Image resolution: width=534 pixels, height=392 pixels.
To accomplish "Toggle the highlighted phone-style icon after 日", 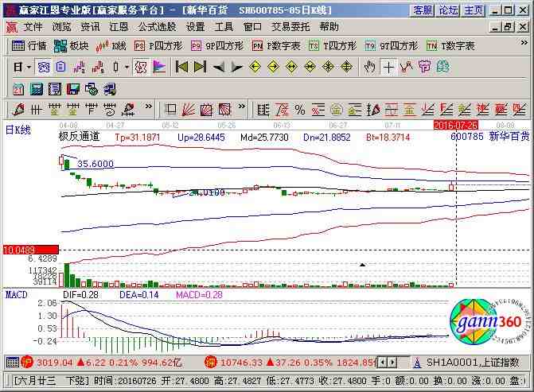I will point(44,67).
